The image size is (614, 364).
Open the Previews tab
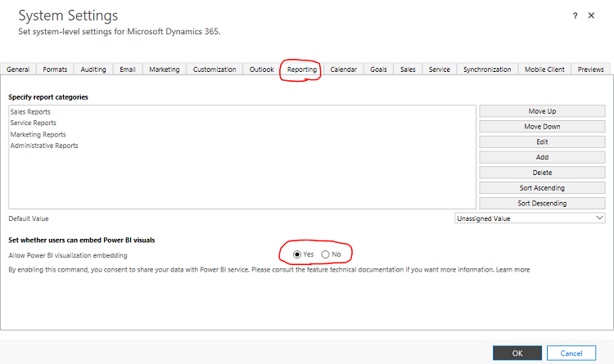pos(590,70)
